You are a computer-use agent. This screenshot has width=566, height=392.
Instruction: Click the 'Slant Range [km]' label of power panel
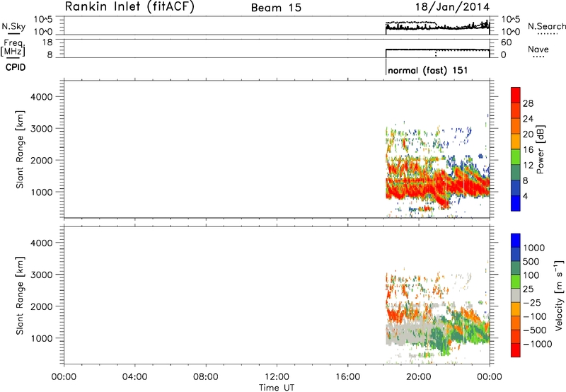(x=20, y=149)
